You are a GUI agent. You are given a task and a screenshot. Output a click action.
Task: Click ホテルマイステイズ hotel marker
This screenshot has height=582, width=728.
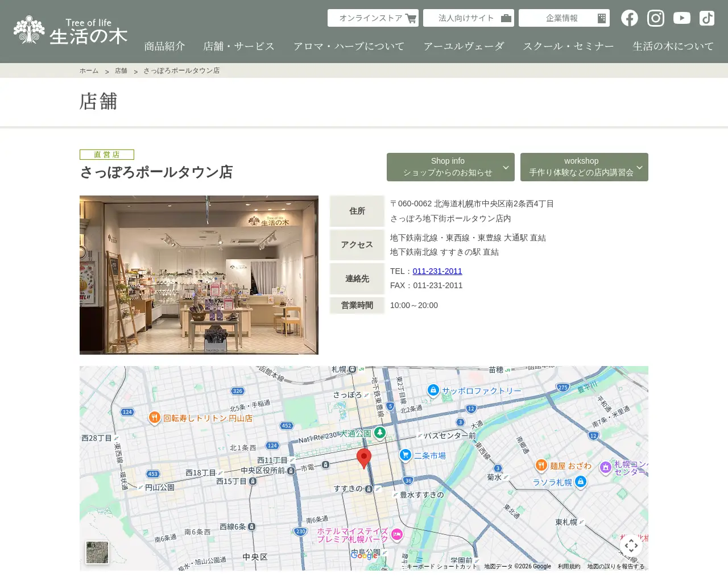point(397,534)
